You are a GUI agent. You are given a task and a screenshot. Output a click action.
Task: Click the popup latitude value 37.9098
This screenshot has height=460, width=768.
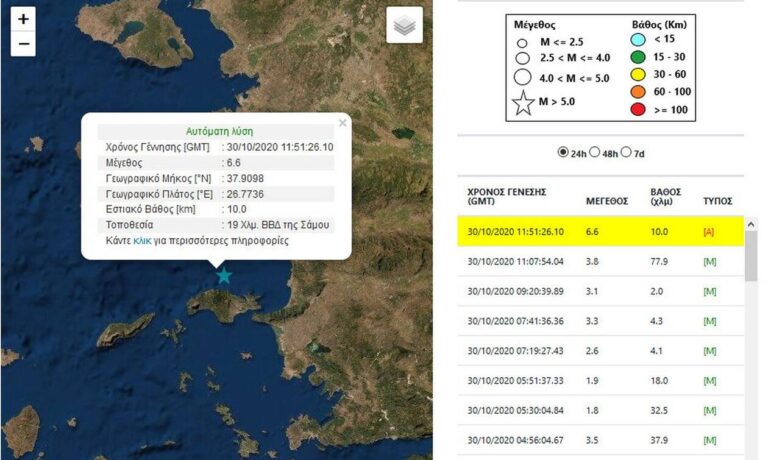245,178
